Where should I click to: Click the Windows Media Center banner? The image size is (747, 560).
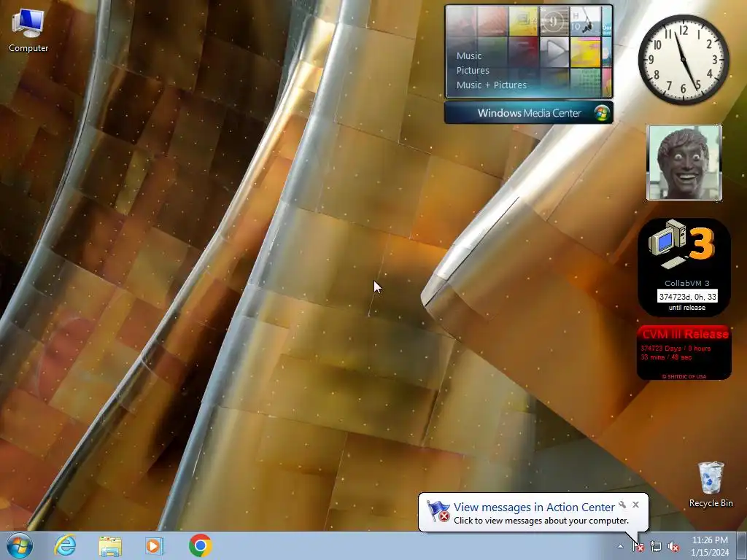(x=528, y=113)
